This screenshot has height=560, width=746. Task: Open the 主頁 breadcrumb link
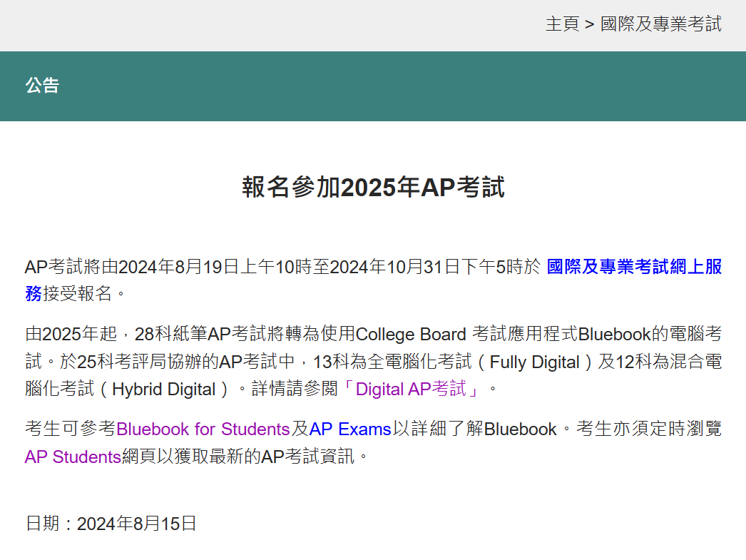(x=562, y=24)
